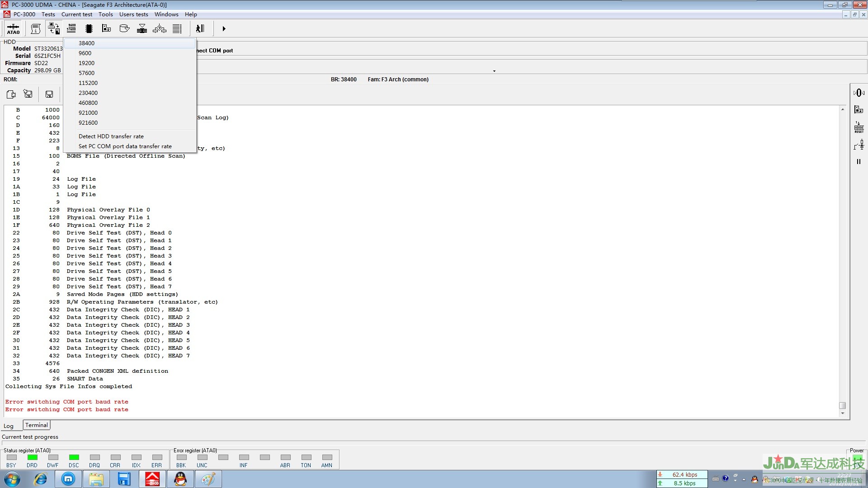
Task: Click the circuit board toolbar icon
Action: [x=107, y=28]
